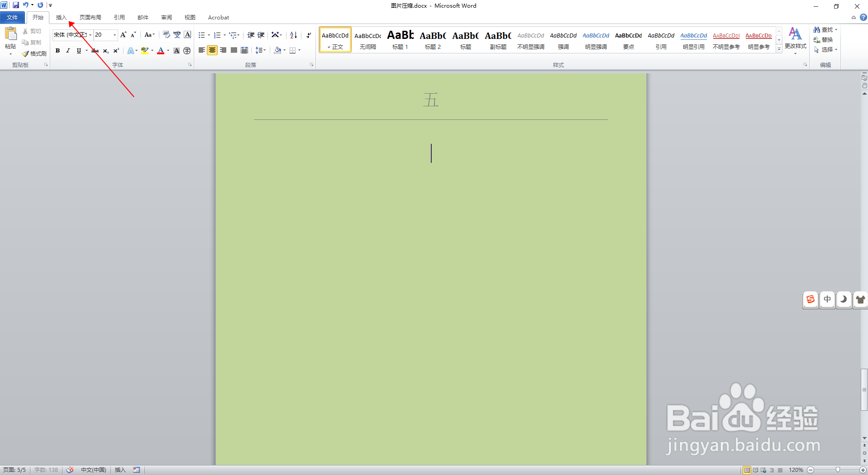The image size is (868, 475).
Task: Click the Increase Indent icon
Action: pyautogui.click(x=261, y=35)
